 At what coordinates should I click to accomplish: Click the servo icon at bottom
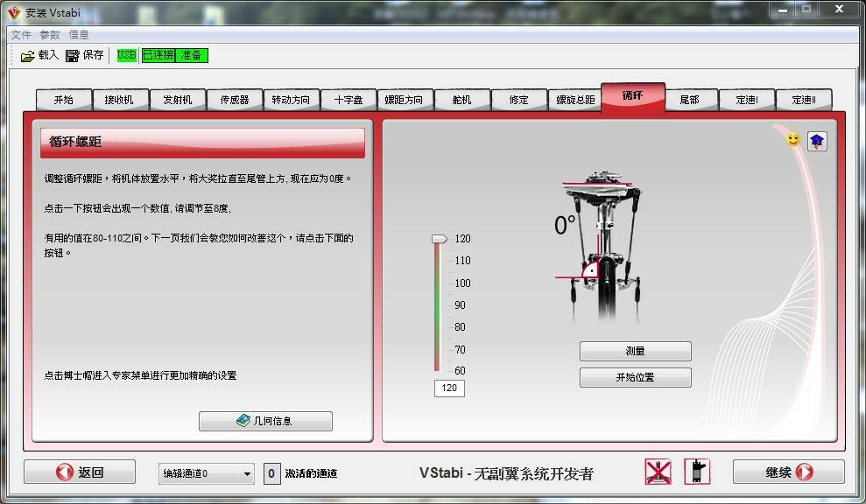[697, 472]
